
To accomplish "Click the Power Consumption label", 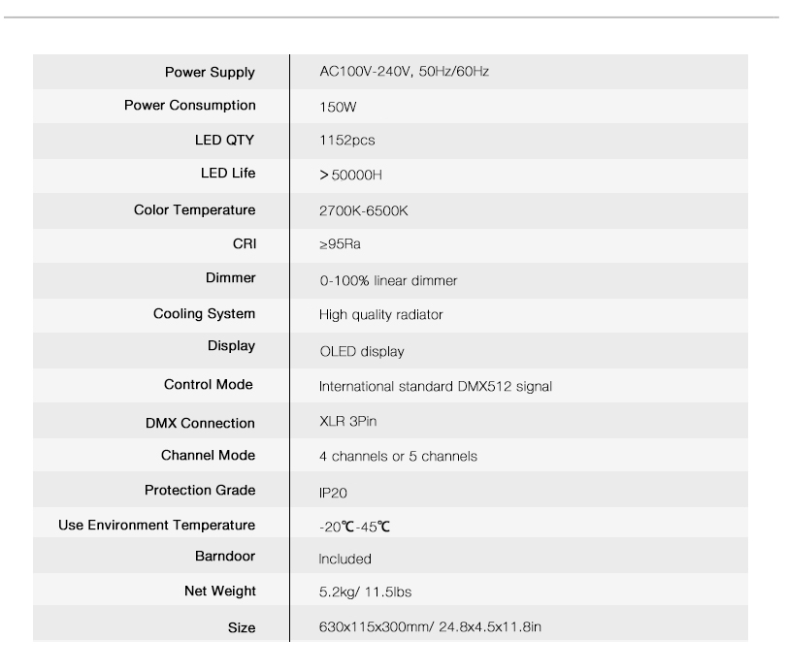I will point(190,106).
